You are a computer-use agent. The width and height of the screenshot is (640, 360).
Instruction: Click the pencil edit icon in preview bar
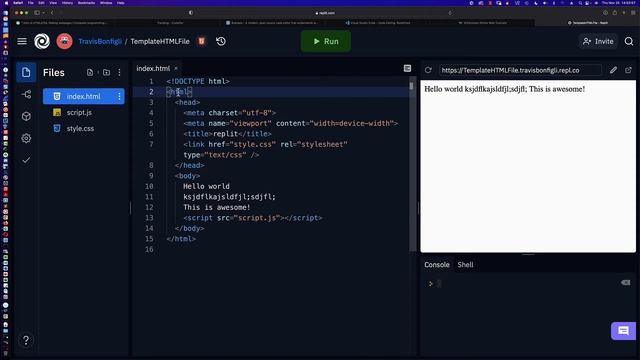[613, 70]
